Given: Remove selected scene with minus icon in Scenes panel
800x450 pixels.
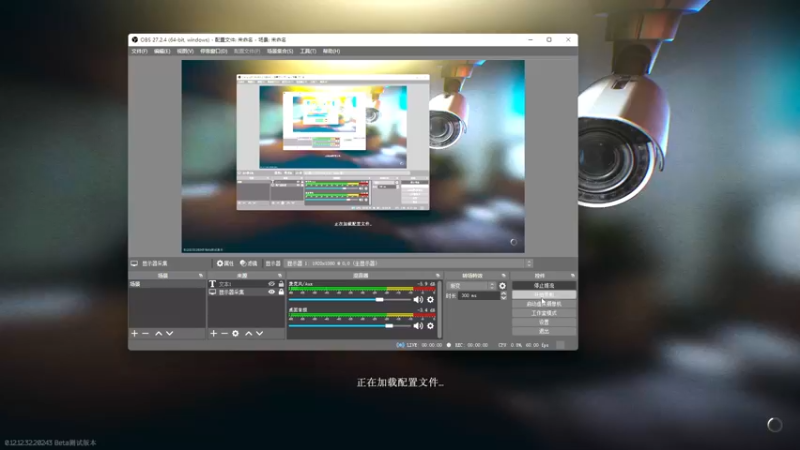Looking at the screenshot, I should tap(145, 333).
